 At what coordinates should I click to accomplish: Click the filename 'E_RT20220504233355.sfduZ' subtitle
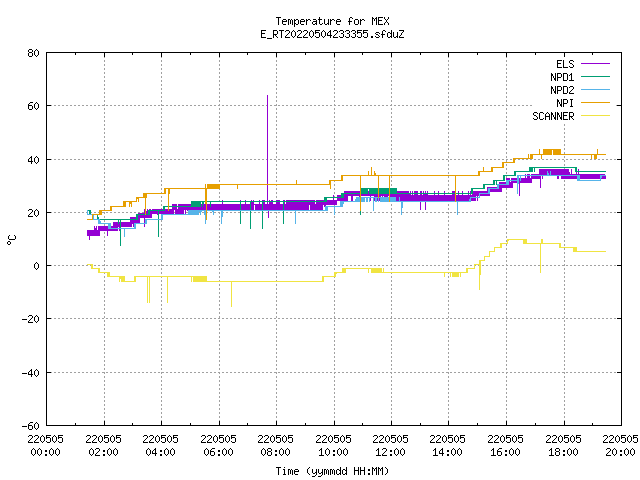pyautogui.click(x=332, y=34)
